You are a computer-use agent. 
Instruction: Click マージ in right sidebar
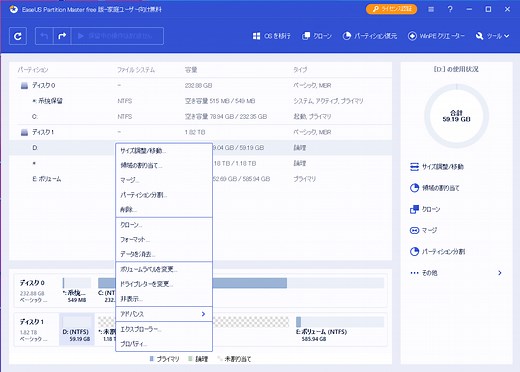[x=423, y=230]
